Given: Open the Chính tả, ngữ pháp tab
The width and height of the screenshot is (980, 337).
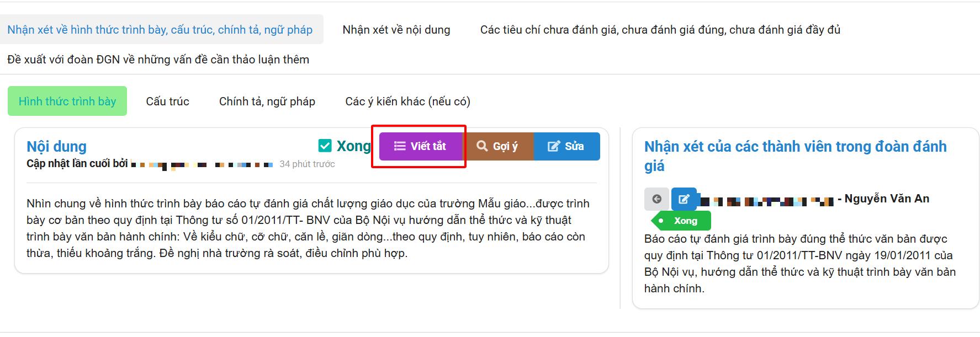Looking at the screenshot, I should click(267, 101).
